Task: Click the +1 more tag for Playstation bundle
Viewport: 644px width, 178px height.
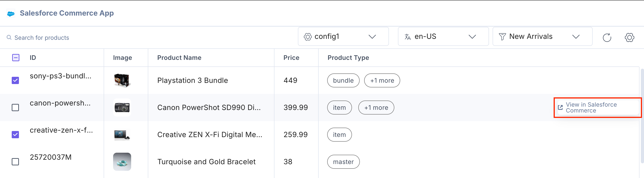Action: pyautogui.click(x=382, y=80)
